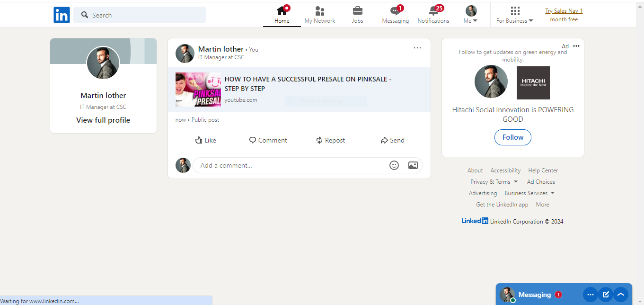Click the now • Public post text

coord(197,120)
